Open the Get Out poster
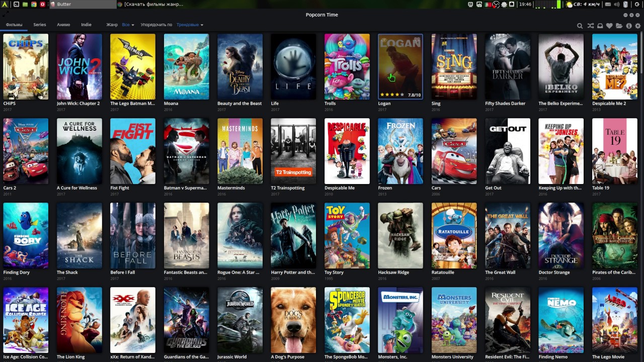This screenshot has height=362, width=644. [x=508, y=151]
